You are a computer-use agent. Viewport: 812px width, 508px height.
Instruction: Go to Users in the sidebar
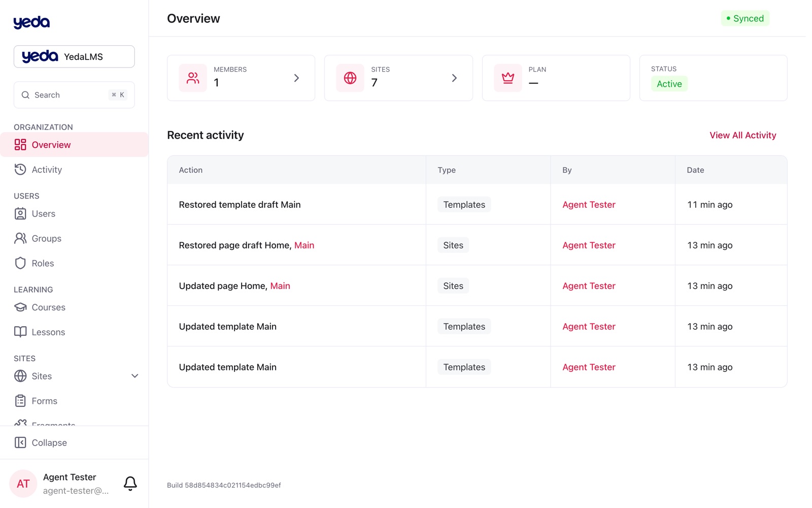[x=74, y=214]
